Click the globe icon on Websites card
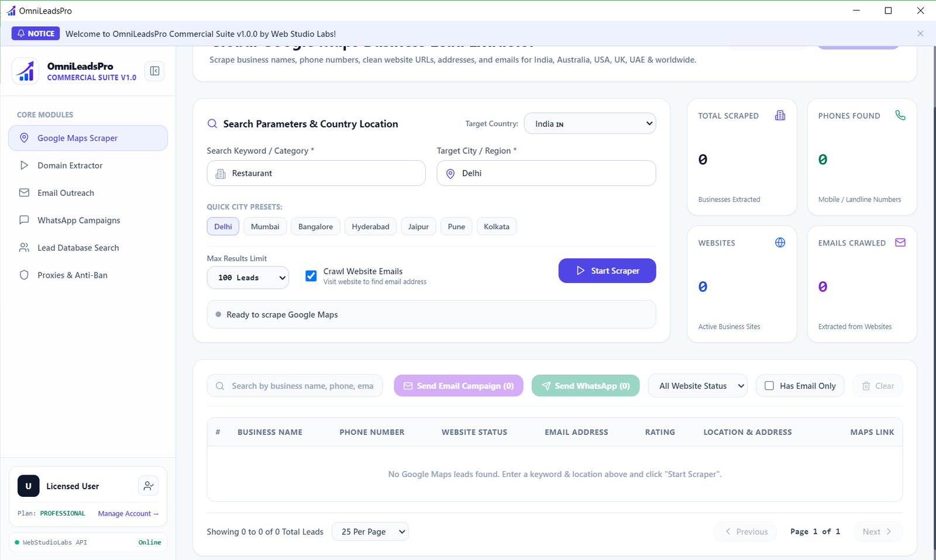Image resolution: width=936 pixels, height=560 pixels. (x=780, y=243)
